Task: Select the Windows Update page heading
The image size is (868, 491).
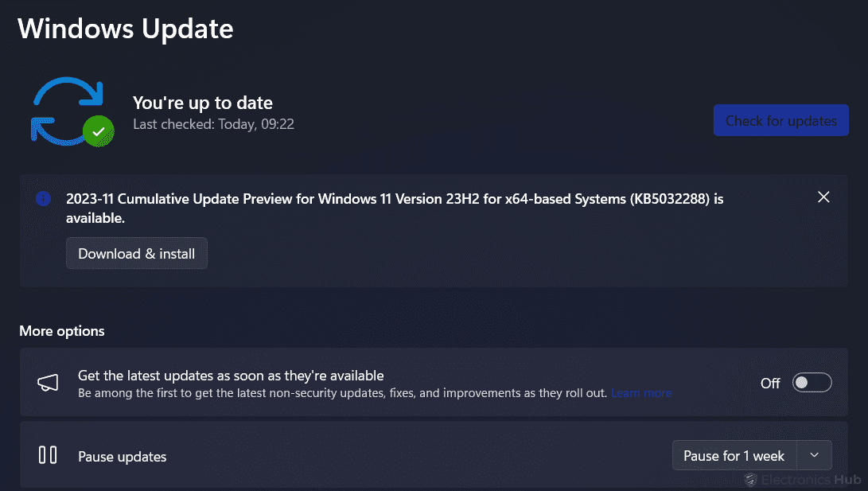Action: point(125,29)
